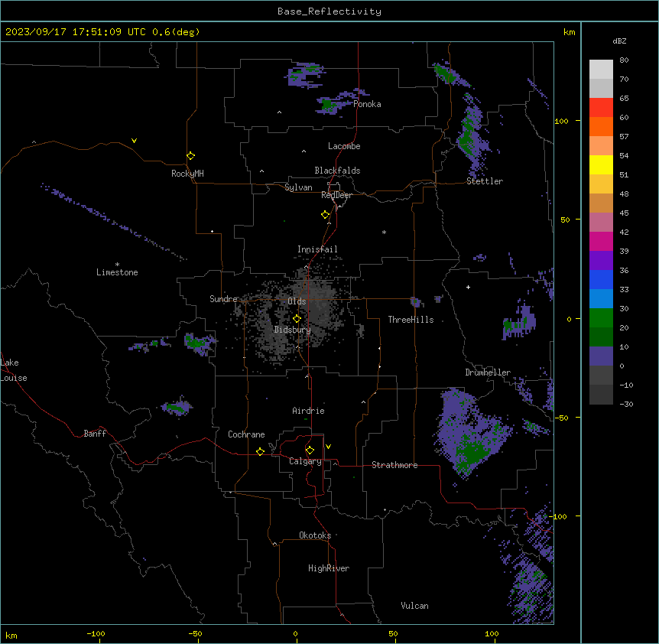Click the Cochrane label
The image size is (659, 644).
pos(246,434)
